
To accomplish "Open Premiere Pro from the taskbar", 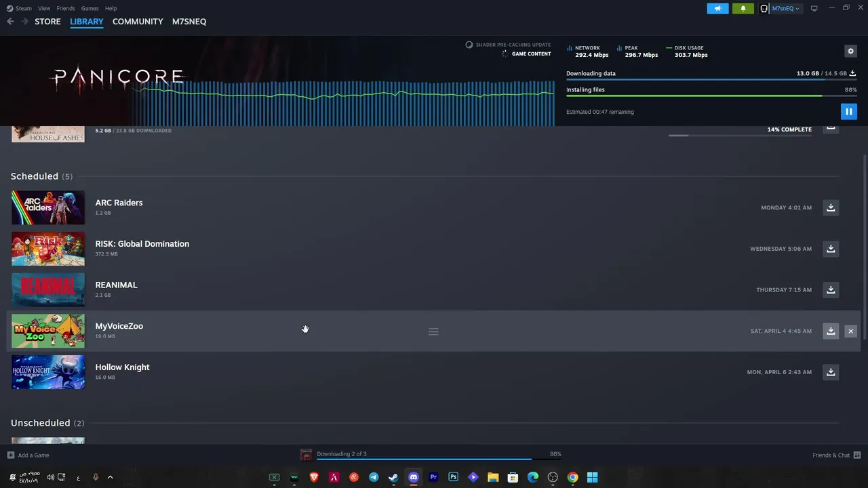I will [433, 477].
